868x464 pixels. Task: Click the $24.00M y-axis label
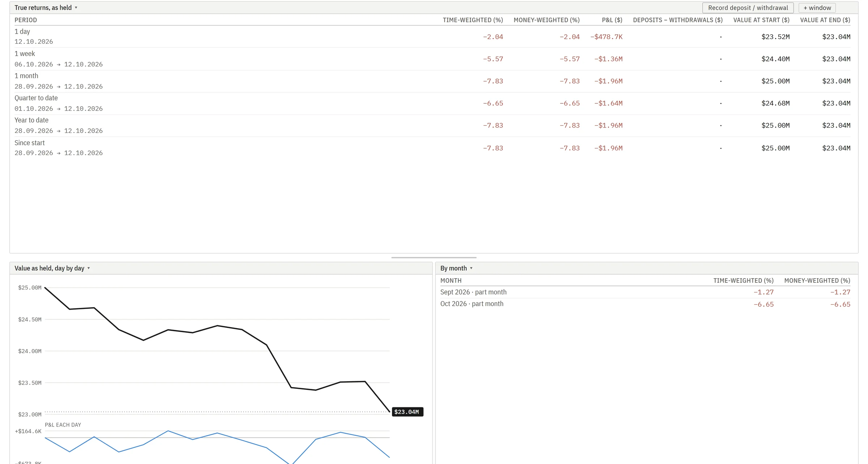[x=30, y=351]
